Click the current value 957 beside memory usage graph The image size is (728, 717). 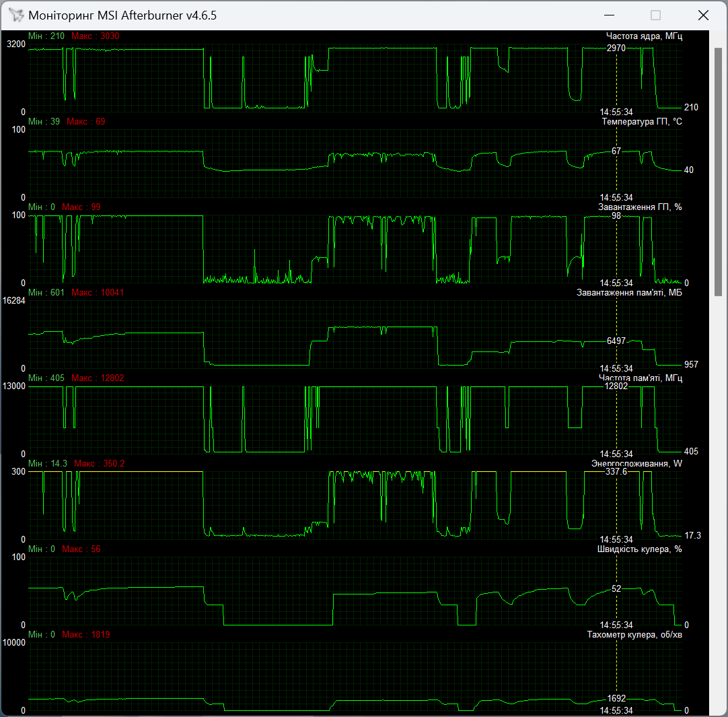pos(691,365)
